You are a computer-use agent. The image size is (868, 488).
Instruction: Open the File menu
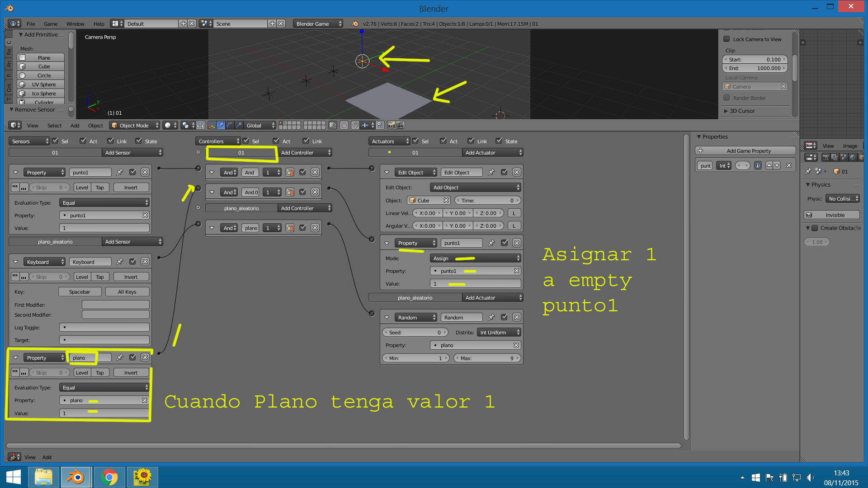pos(31,23)
